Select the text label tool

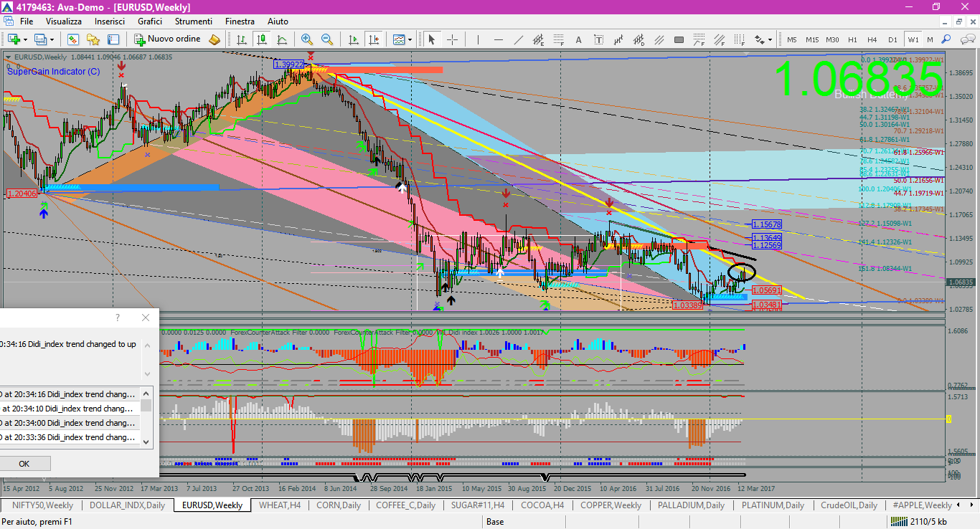tap(598, 39)
